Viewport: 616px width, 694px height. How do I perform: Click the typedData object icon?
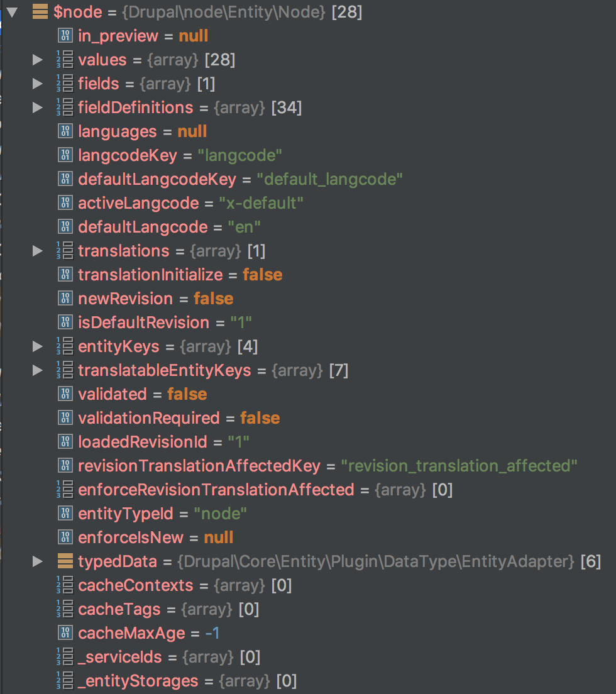65,561
